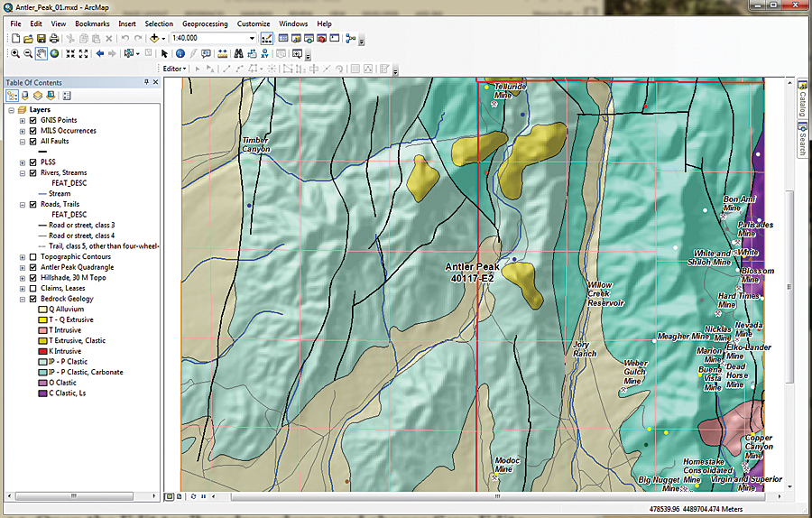Refresh the map display
This screenshot has width=812, height=518.
click(x=193, y=496)
